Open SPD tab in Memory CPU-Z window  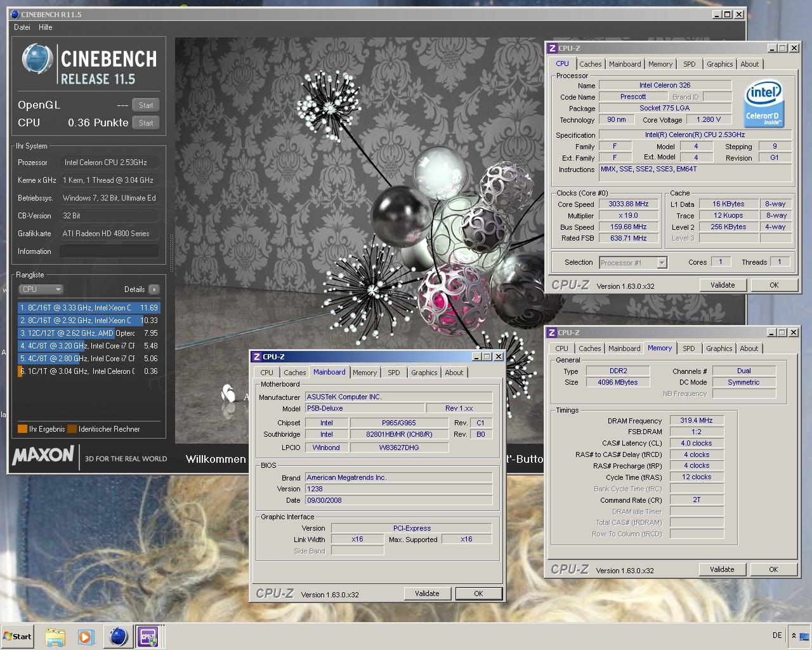pyautogui.click(x=689, y=348)
